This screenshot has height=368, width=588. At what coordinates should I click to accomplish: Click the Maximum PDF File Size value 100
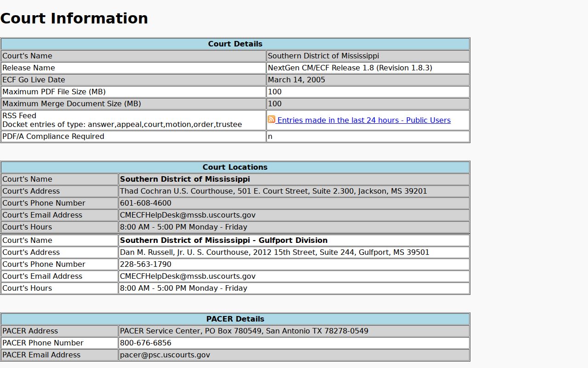tap(275, 92)
